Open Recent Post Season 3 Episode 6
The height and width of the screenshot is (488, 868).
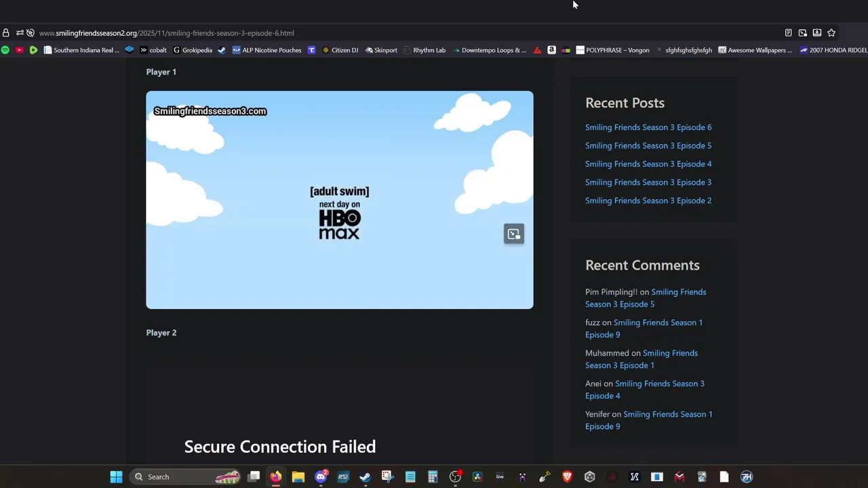point(648,127)
